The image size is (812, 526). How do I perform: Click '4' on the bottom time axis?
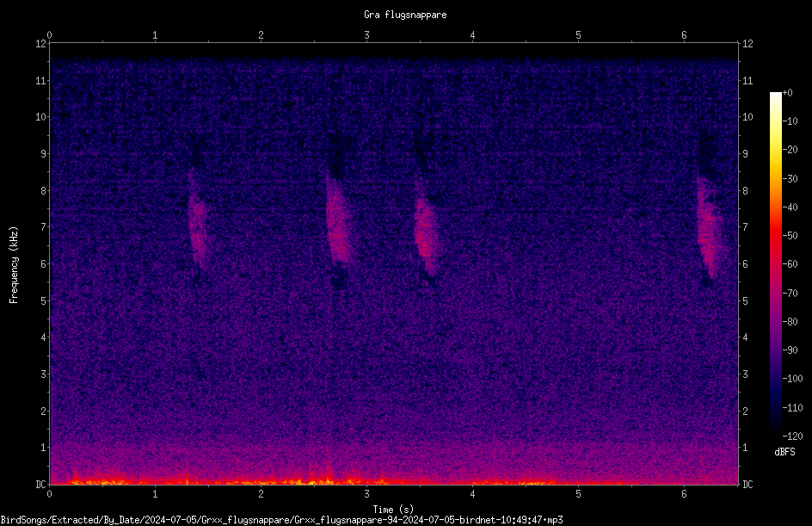(473, 494)
